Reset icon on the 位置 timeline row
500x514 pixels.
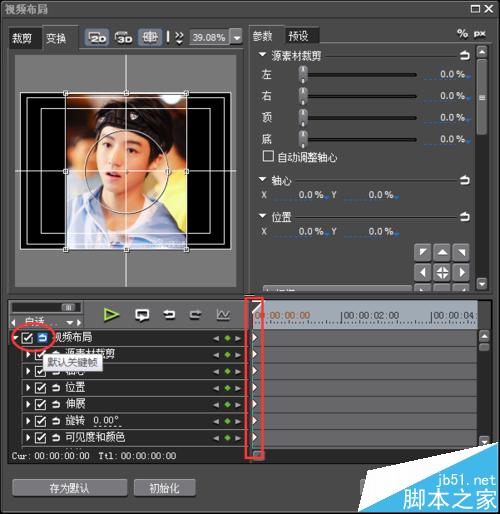(56, 388)
